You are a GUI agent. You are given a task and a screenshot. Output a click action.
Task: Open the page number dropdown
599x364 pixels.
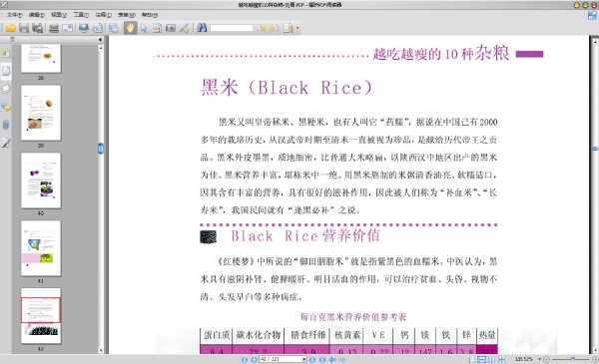pyautogui.click(x=304, y=359)
